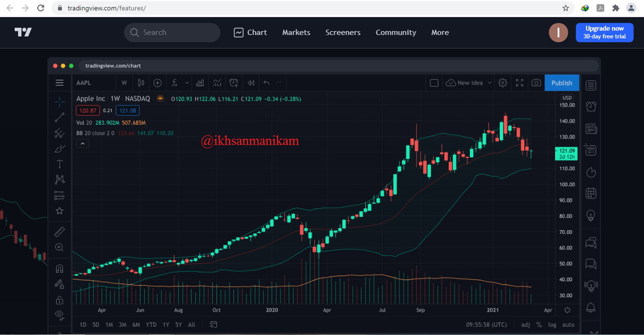
Task: Toggle lock all drawing tools
Action: pos(59,300)
